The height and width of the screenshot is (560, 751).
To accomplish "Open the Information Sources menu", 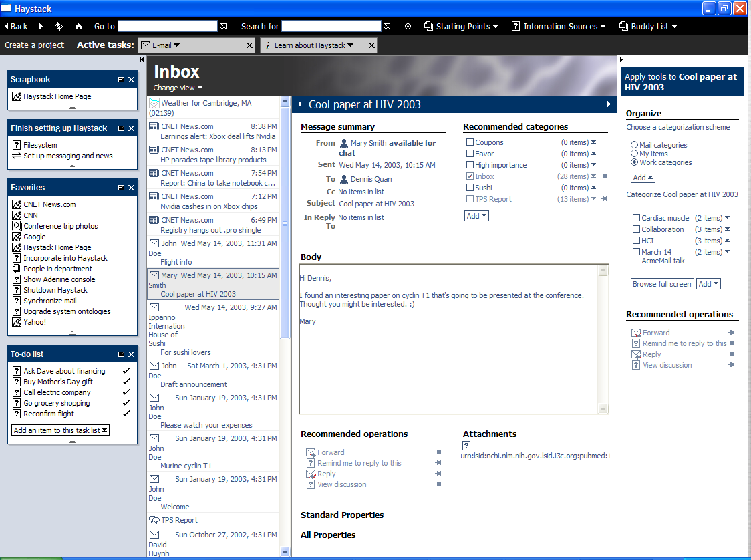I will (559, 27).
